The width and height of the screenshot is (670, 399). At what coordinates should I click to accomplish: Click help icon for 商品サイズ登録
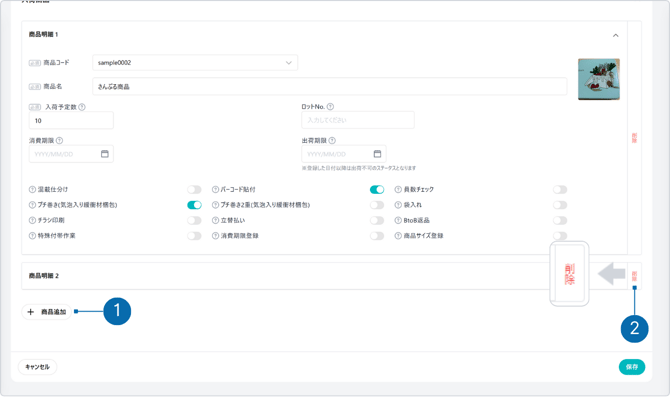(x=398, y=236)
